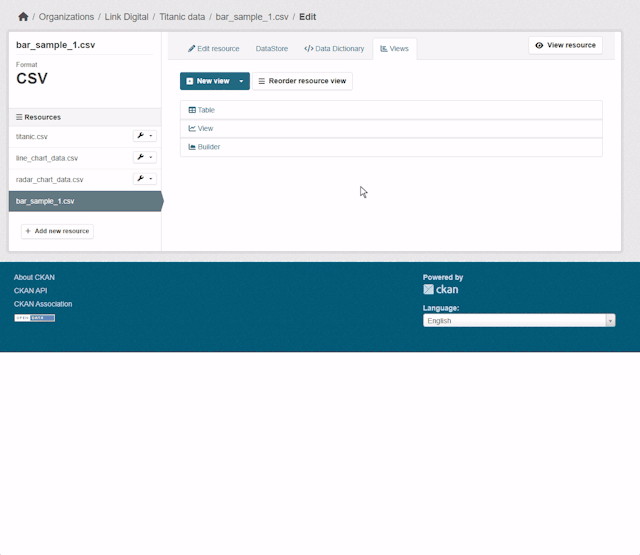Click Reorder resource view button
Screen dimensions: 640x555
point(302,81)
